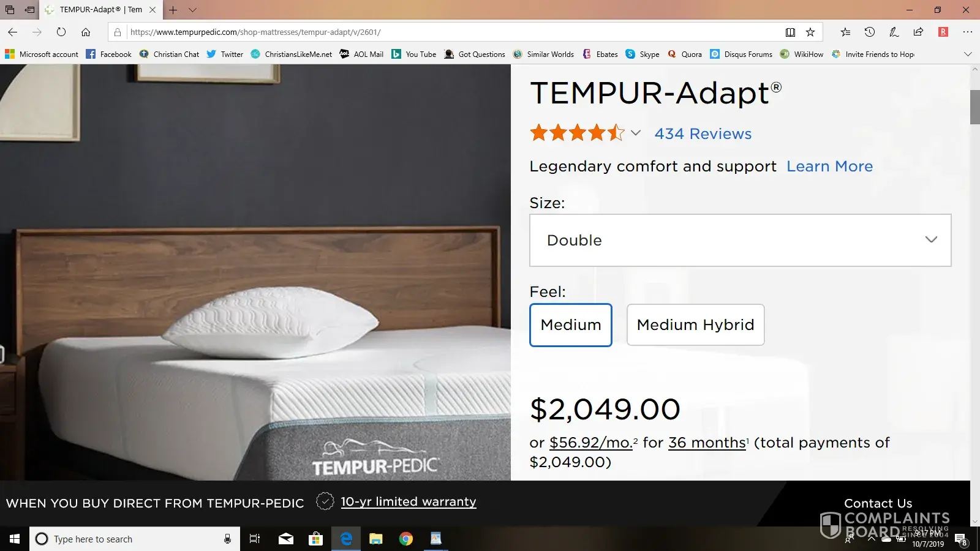The height and width of the screenshot is (551, 980).
Task: Open reading view icon in address bar
Action: (x=790, y=32)
